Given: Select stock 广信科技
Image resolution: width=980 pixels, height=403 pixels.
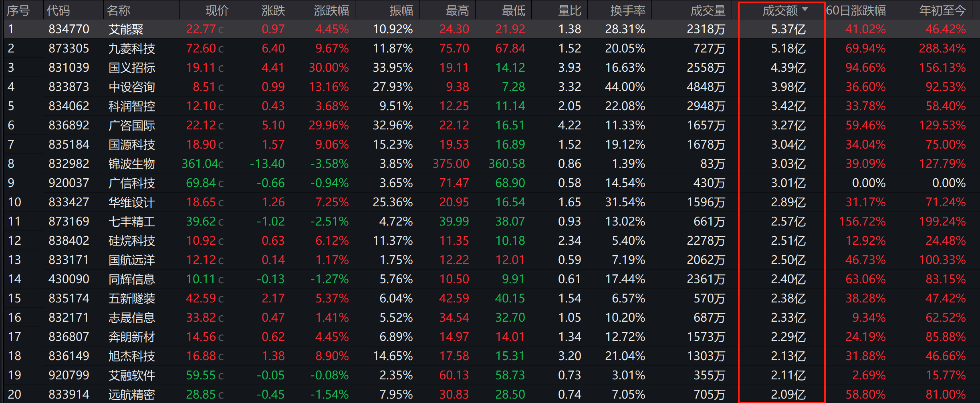Looking at the screenshot, I should [131, 183].
